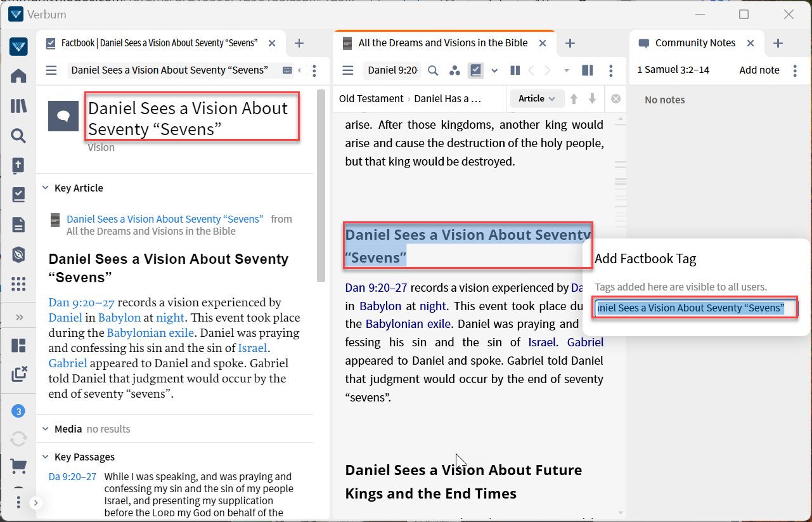
Task: Click Old Testament breadcrumb in locator bar
Action: [371, 98]
